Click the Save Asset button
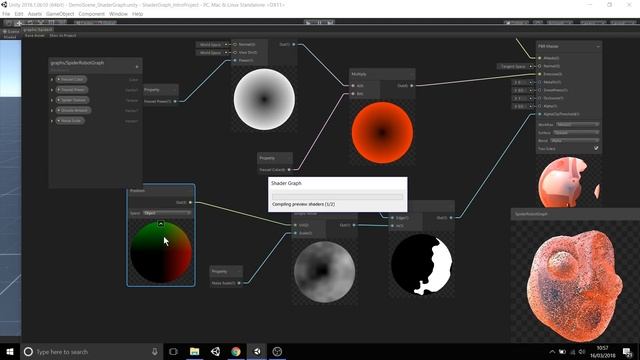Viewport: 640px width, 360px height. (x=35, y=36)
